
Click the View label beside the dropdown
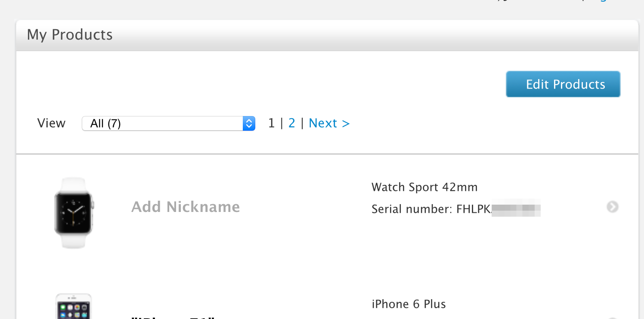click(x=51, y=123)
